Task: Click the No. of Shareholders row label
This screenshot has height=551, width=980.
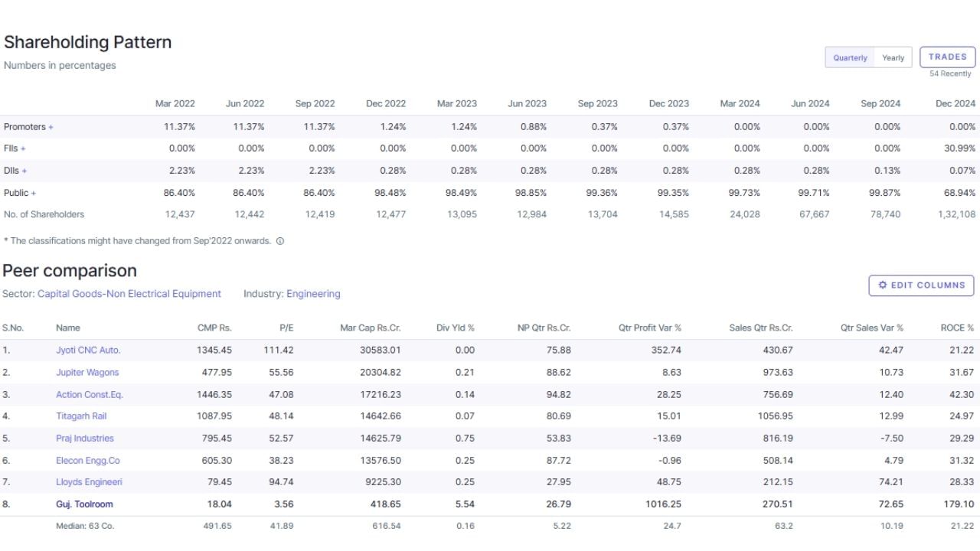Action: pyautogui.click(x=44, y=215)
